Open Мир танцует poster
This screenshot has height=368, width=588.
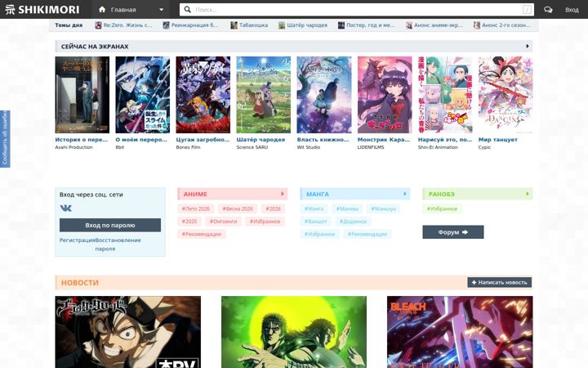click(506, 95)
